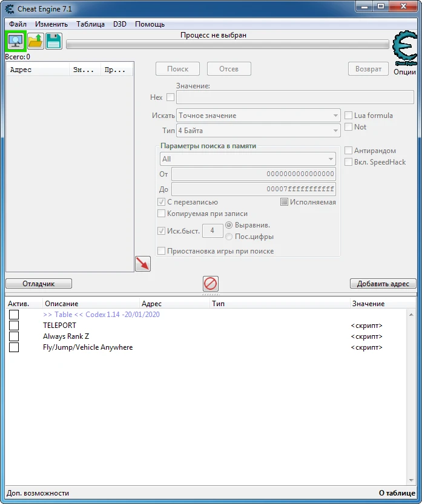Open the Помощь menu
The height and width of the screenshot is (504, 422).
click(150, 24)
